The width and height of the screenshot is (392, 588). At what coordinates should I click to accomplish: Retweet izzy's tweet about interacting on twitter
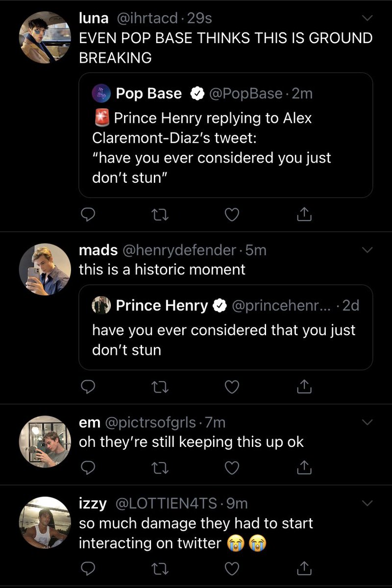pyautogui.click(x=160, y=569)
